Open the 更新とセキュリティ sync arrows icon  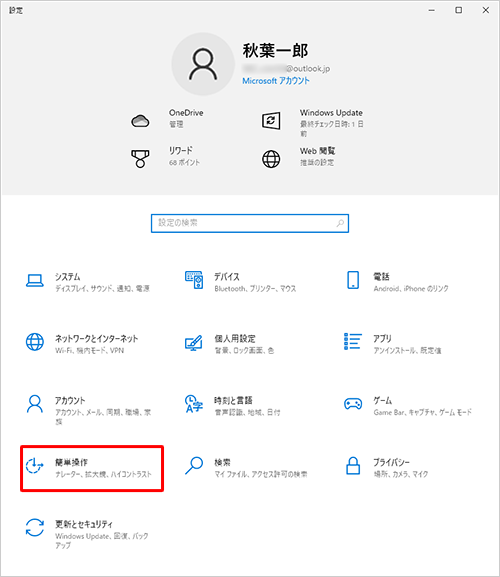click(x=35, y=527)
